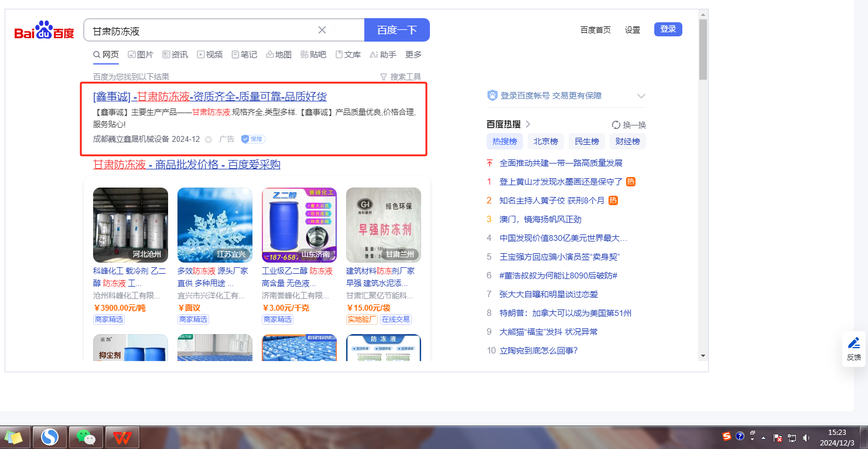Click the 在线交易 tag
This screenshot has height=449, width=868.
coord(396,319)
